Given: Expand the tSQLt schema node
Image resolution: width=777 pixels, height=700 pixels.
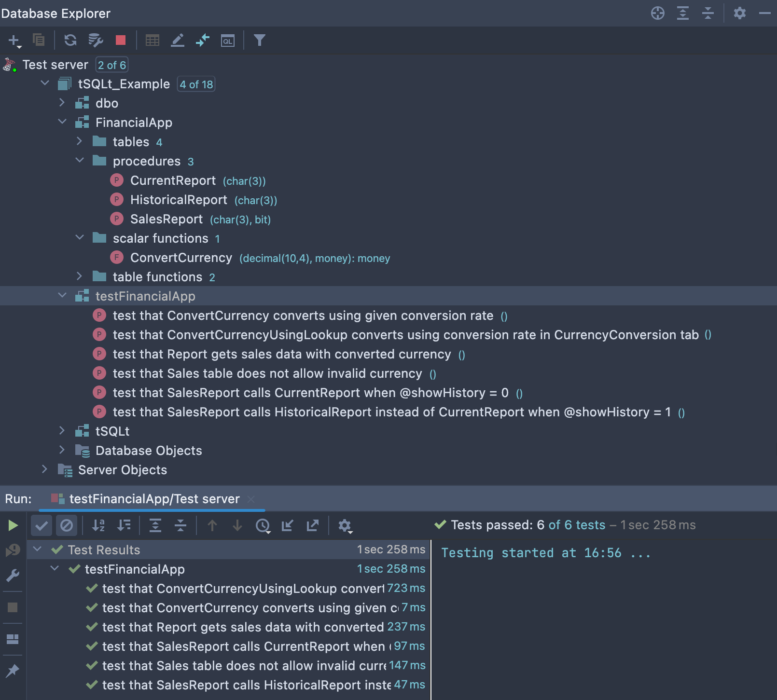Looking at the screenshot, I should (62, 431).
